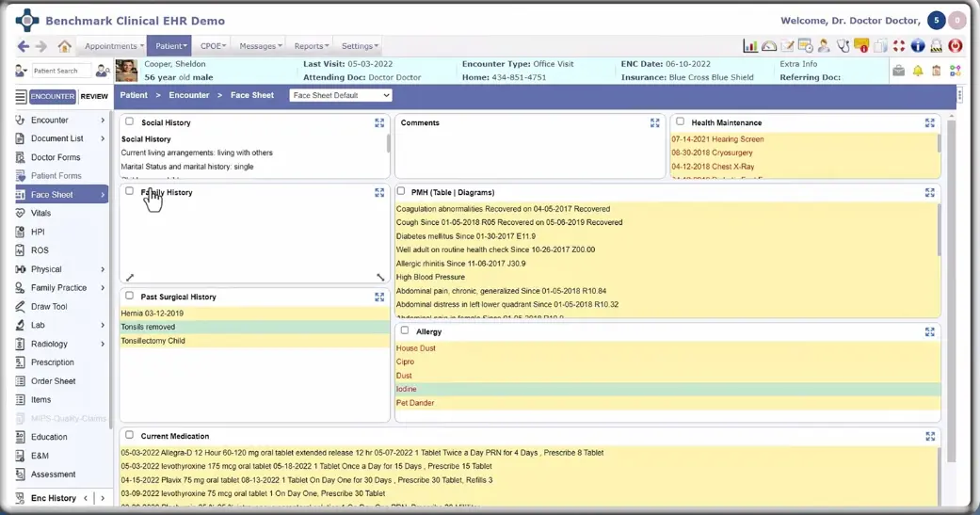
Task: Maximize the Current Medication panel
Action: (930, 436)
